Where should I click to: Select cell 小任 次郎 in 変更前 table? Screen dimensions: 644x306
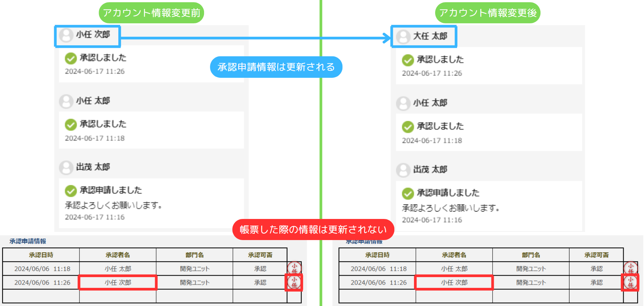click(118, 282)
